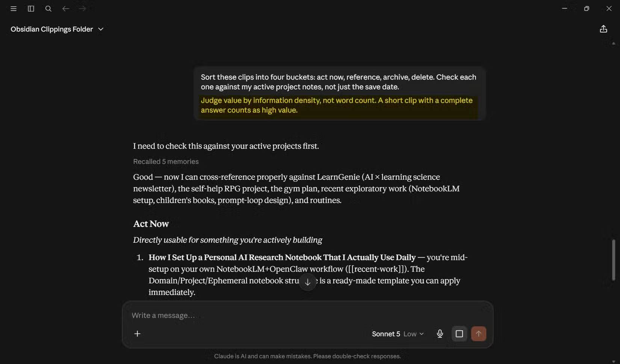Click the share icon at top right
620x364 pixels.
coord(603,29)
